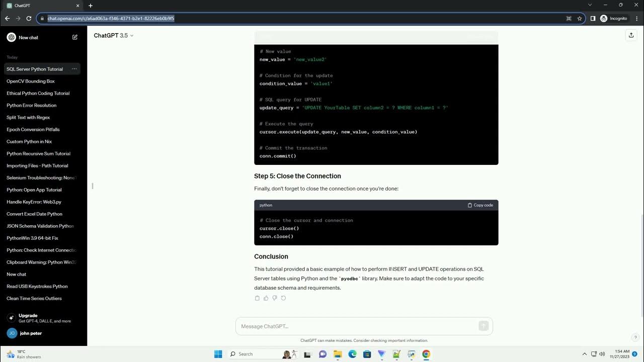Open the clock and date in taskbar

(x=620, y=354)
